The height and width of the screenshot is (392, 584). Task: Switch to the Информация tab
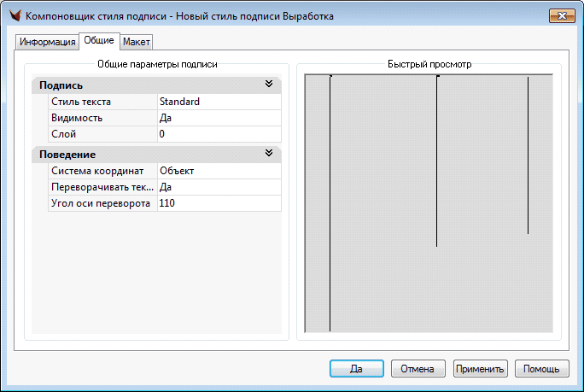click(x=48, y=42)
